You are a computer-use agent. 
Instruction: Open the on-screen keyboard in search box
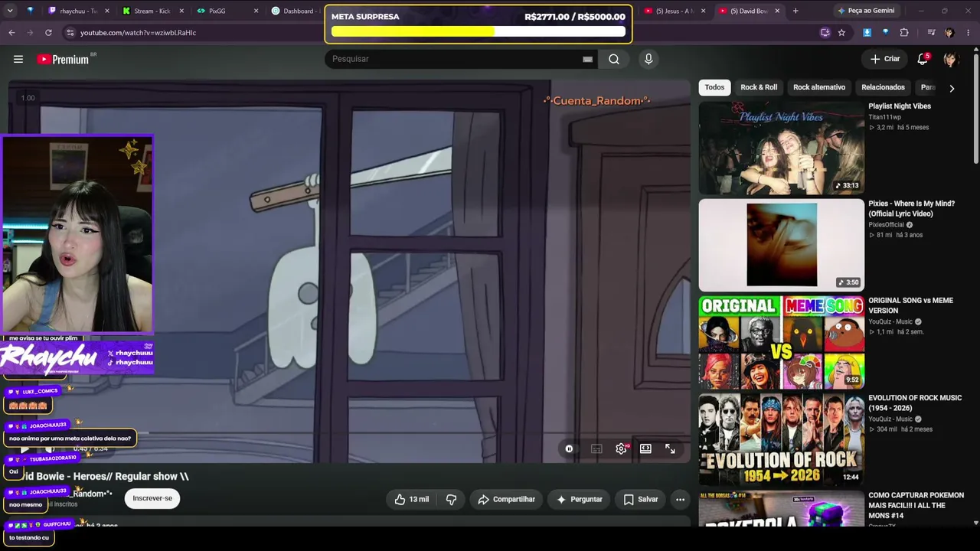[587, 59]
